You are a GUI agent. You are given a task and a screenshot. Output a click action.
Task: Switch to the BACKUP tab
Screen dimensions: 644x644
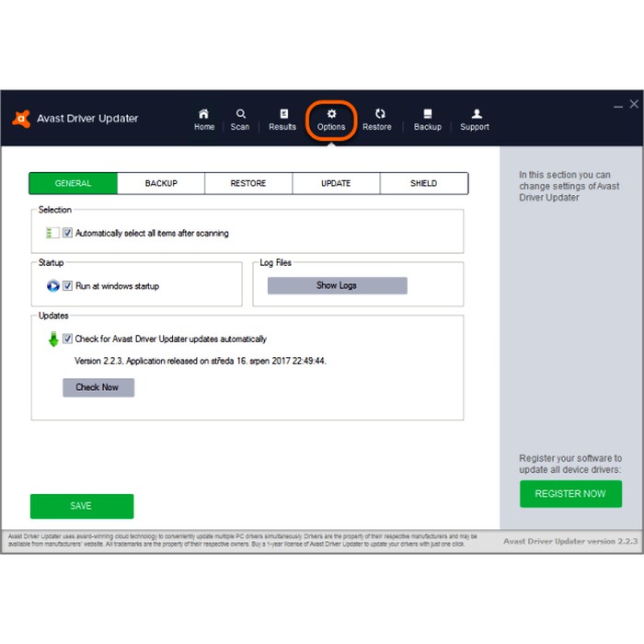[x=161, y=184]
